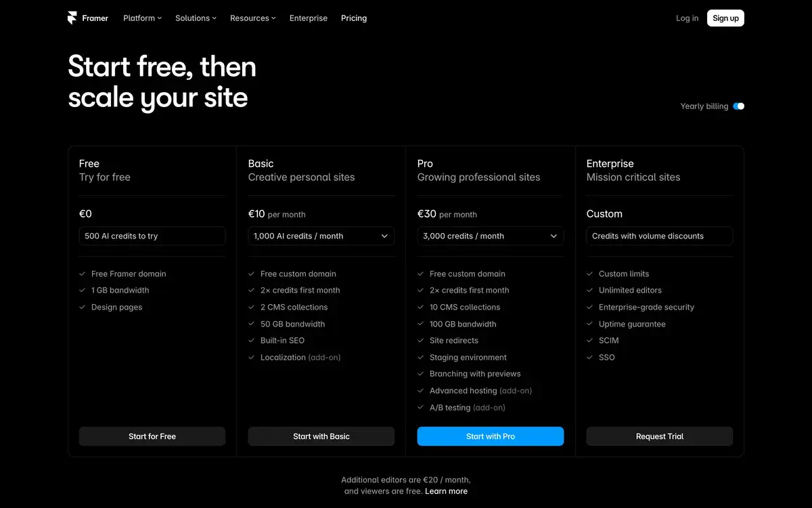The height and width of the screenshot is (508, 812).
Task: Open the Solutions menu
Action: pos(196,18)
